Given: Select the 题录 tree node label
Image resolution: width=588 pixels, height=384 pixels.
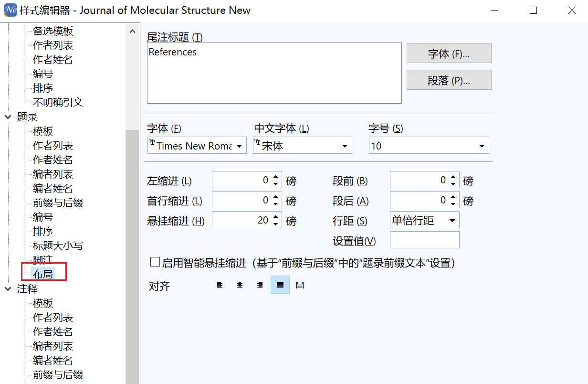Looking at the screenshot, I should point(27,117).
